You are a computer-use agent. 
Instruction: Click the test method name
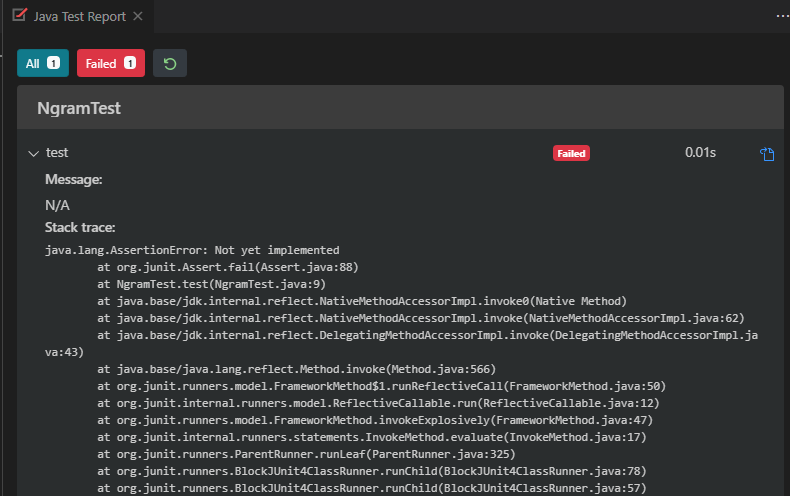[x=57, y=153]
